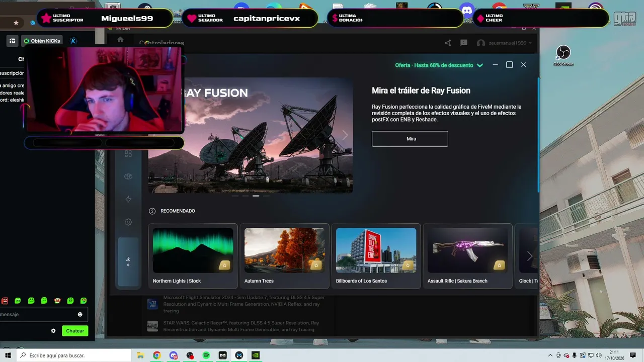Open the emoji picker in the message field
Image resolution: width=644 pixels, height=362 pixels.
tap(80, 315)
